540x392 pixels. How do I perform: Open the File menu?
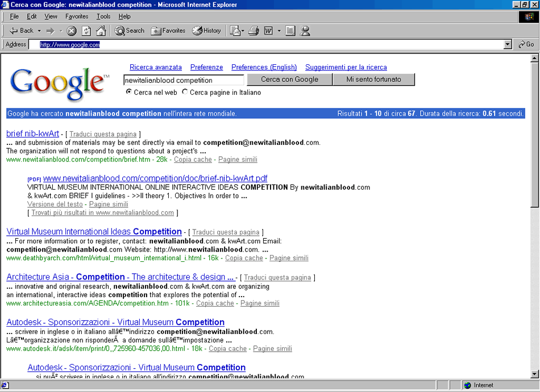14,16
